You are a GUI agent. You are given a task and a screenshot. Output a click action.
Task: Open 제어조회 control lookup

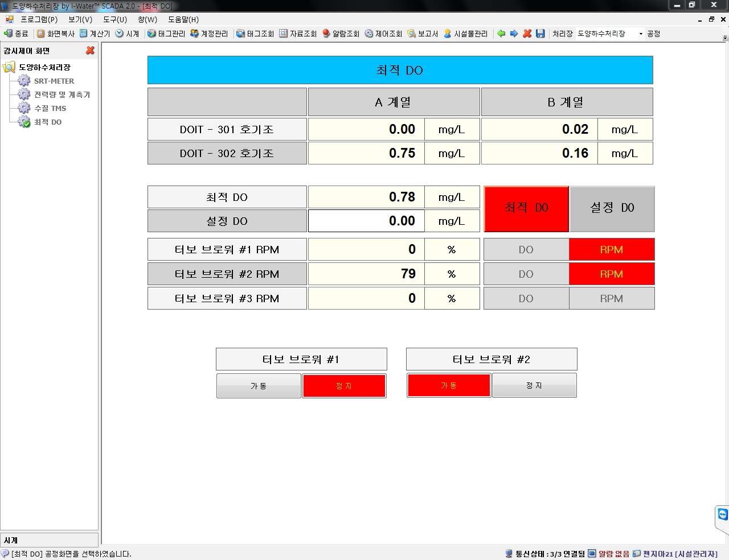(383, 34)
